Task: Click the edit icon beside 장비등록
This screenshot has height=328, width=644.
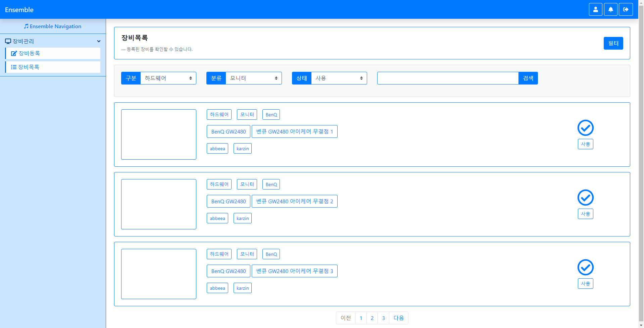Action: click(14, 53)
